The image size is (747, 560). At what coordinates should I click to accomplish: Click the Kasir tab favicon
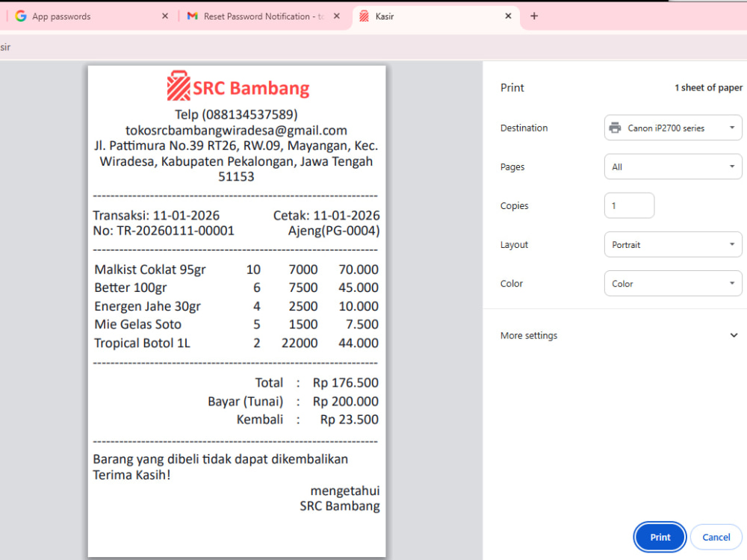click(364, 16)
